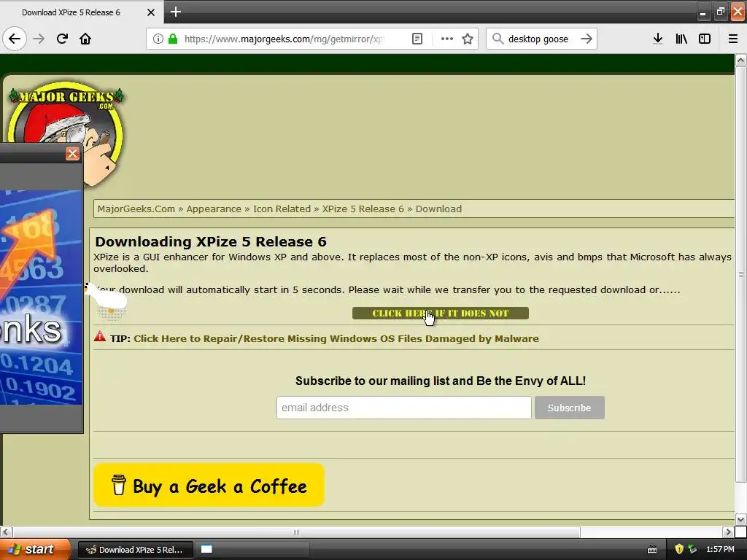The image size is (747, 560).
Task: Click the green padlock security icon
Action: pos(173,39)
